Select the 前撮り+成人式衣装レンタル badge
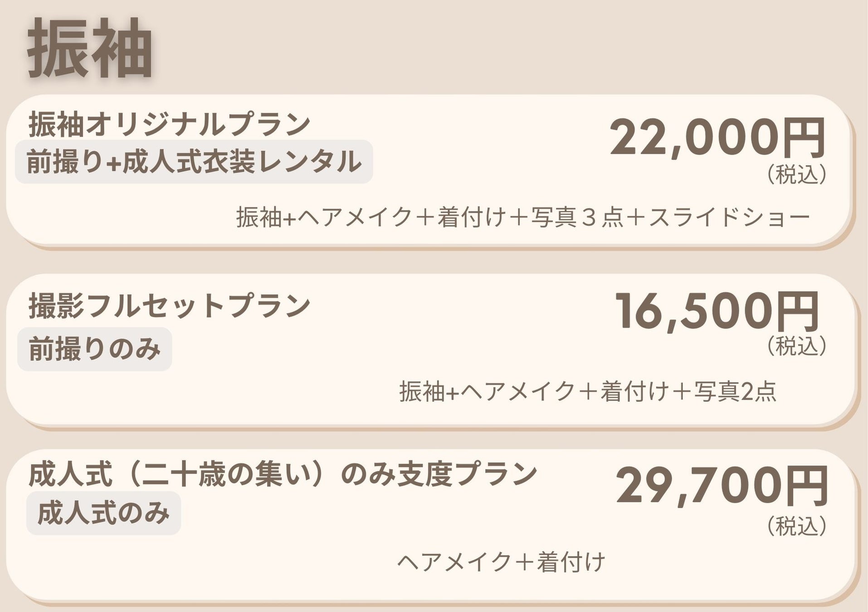This screenshot has height=612, width=868. [194, 162]
